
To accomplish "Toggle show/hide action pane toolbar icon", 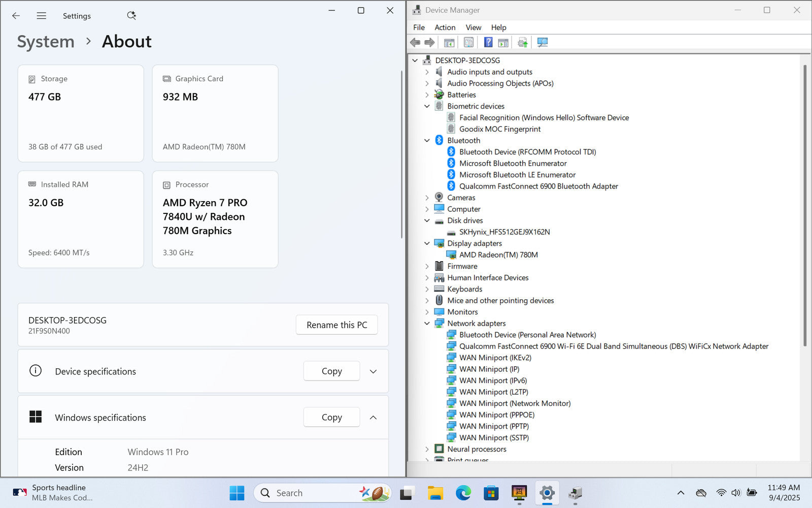I will (x=503, y=43).
